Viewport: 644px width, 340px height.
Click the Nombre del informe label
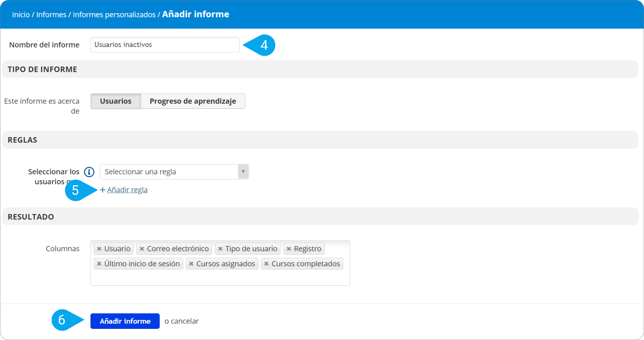(44, 45)
